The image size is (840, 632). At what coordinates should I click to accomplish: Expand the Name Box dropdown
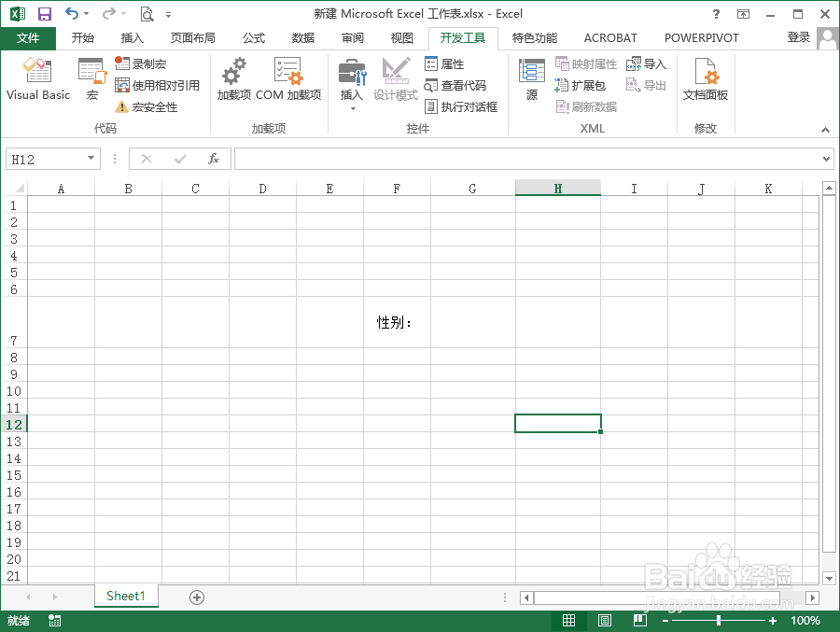tap(91, 158)
